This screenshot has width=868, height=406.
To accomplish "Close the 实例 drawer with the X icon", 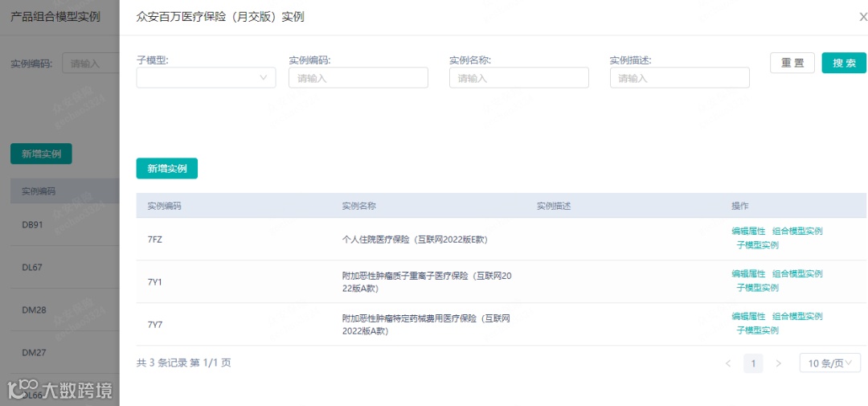I will (863, 17).
